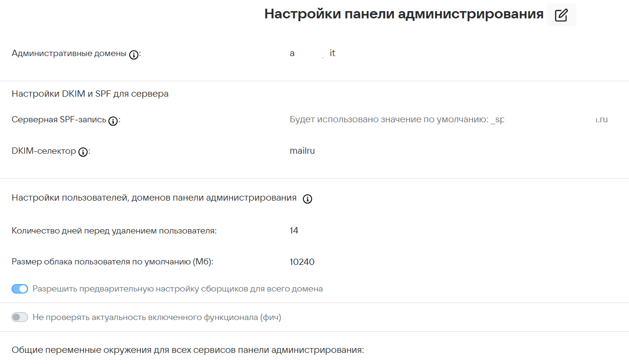Click label Разрешить предварительную настройку сборщиков для всего домена
The image size is (629, 364).
(178, 289)
